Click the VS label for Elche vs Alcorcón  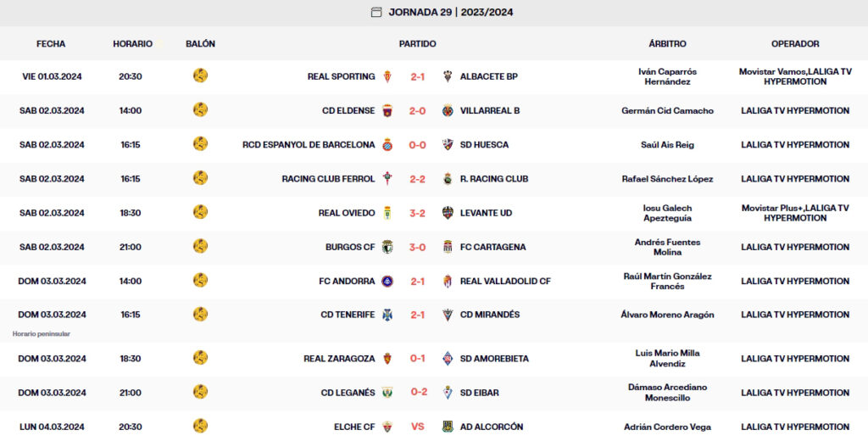pyautogui.click(x=418, y=427)
